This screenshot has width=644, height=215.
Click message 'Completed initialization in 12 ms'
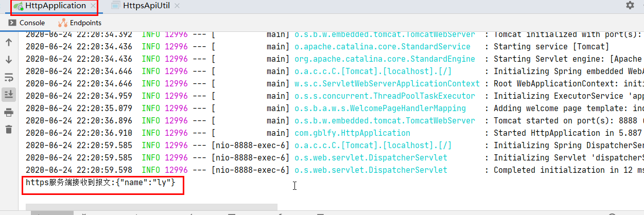568,170
